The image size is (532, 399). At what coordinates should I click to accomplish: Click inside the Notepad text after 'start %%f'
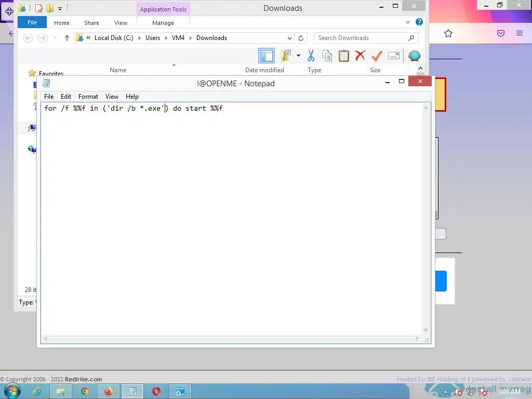coord(223,108)
